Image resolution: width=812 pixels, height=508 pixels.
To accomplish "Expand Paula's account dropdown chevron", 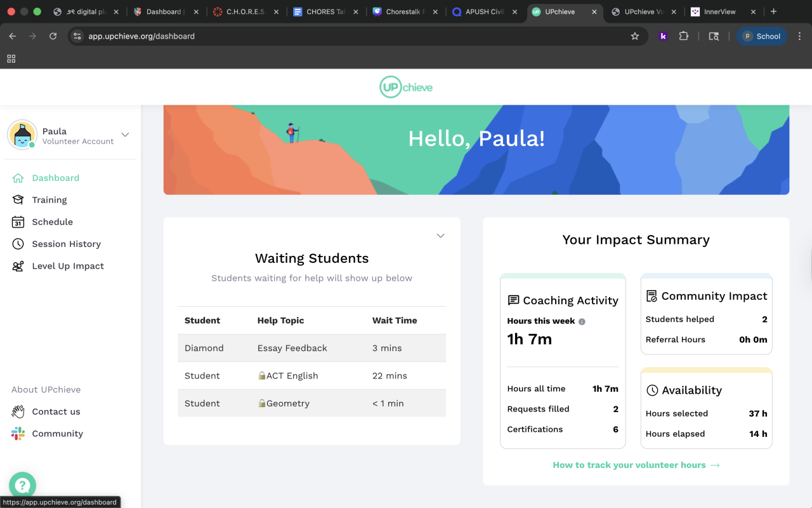I will pos(125,135).
